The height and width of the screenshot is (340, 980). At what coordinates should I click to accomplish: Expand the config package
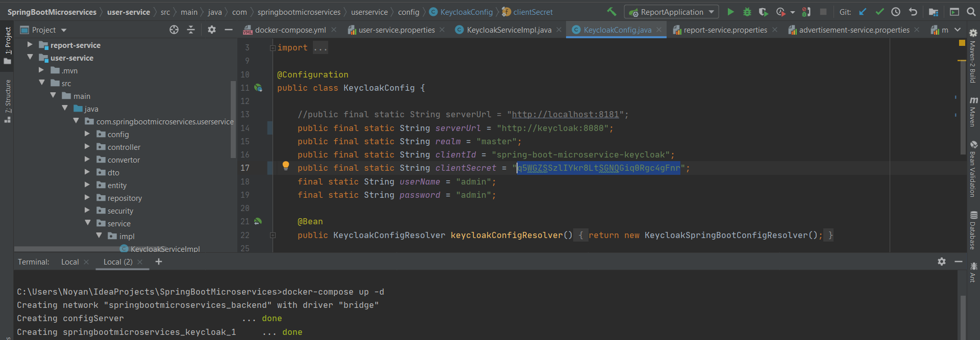point(87,134)
